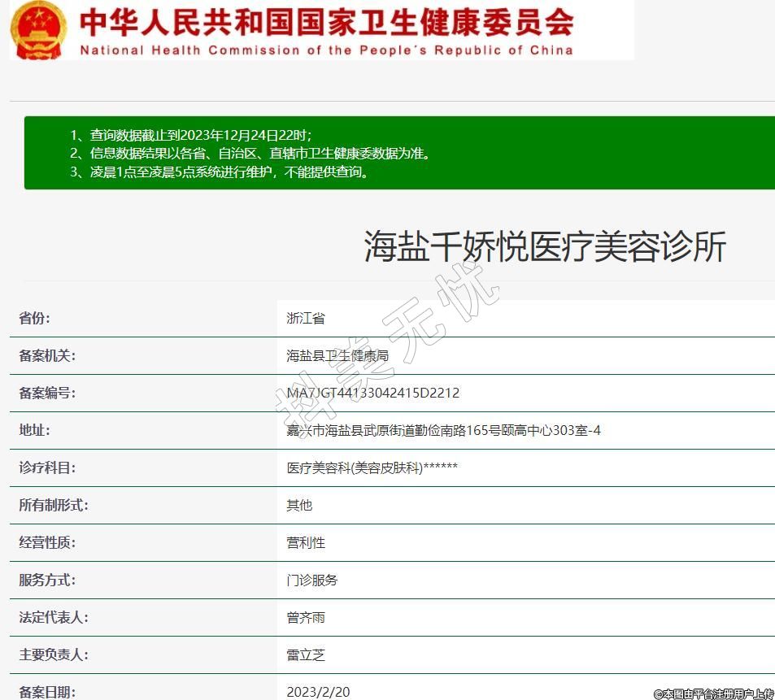Viewport: 775px width, 700px height.
Task: Click the main responsible person 雷立芝
Action: (x=306, y=655)
